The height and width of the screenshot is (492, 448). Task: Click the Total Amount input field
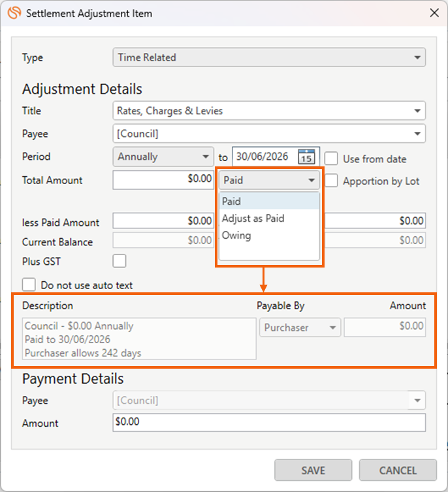(x=163, y=179)
